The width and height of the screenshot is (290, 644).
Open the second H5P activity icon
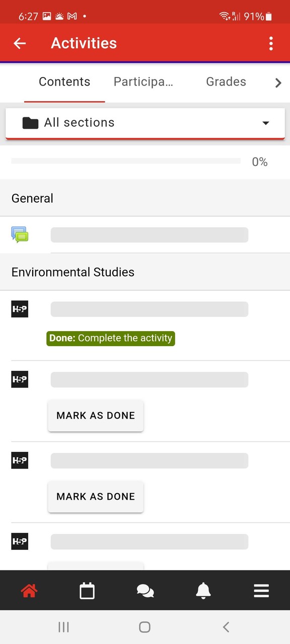20,379
